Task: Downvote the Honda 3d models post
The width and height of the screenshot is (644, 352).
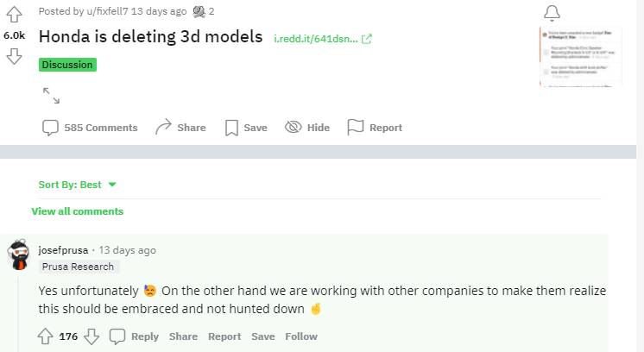Action: coord(14,56)
